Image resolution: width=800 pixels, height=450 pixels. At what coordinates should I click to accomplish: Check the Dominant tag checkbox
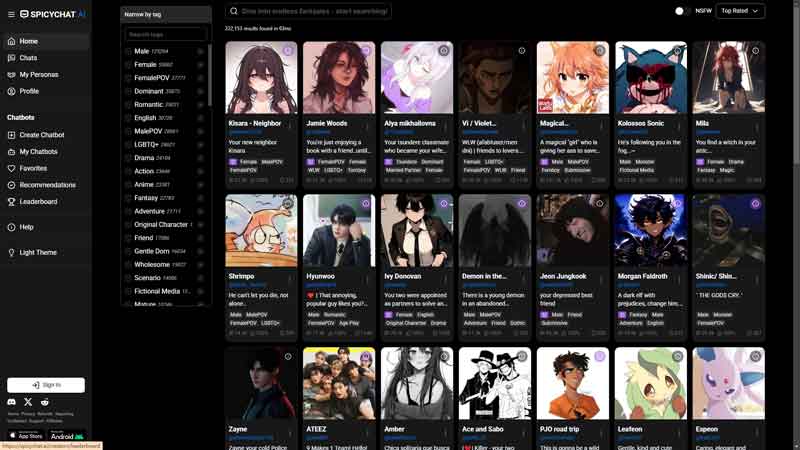tap(129, 91)
